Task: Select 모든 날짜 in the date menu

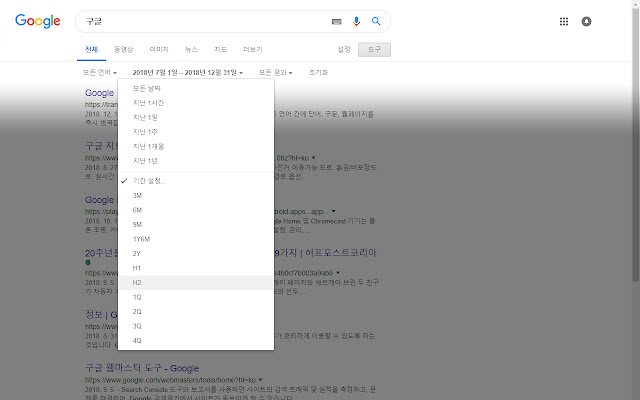Action: pos(196,88)
